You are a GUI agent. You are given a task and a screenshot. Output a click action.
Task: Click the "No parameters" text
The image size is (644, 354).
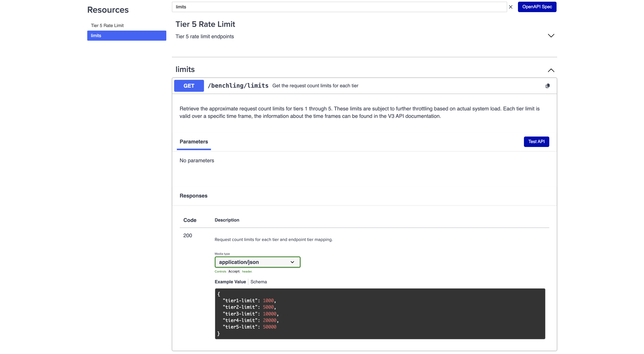click(197, 161)
